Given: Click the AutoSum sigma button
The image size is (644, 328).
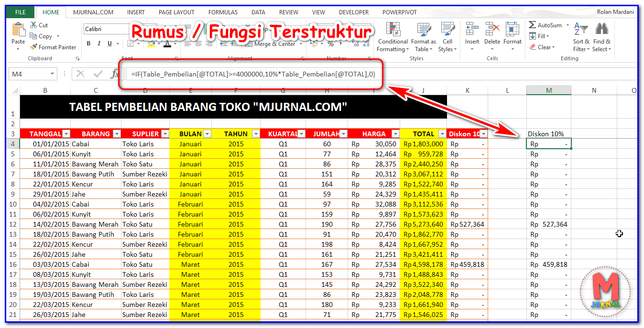Looking at the screenshot, I should (546, 25).
